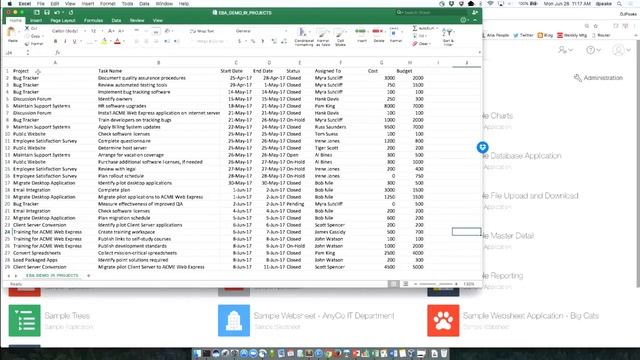Toggle Underline formatting

pos(74,41)
